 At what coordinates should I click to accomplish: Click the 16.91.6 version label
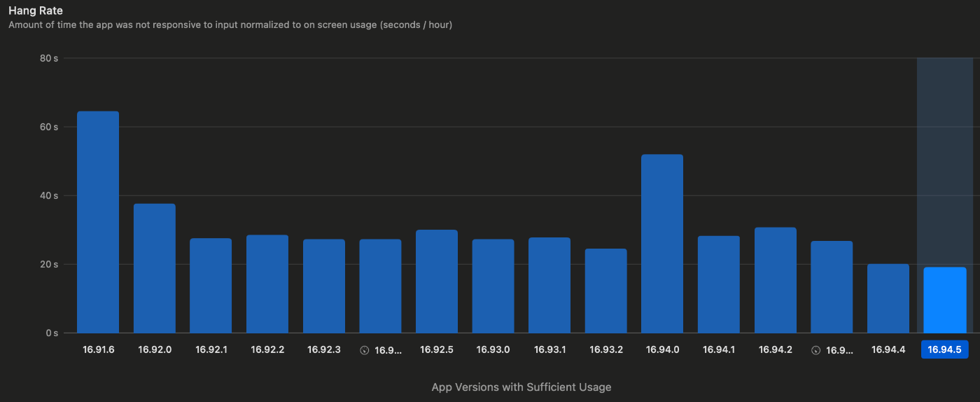click(x=99, y=349)
